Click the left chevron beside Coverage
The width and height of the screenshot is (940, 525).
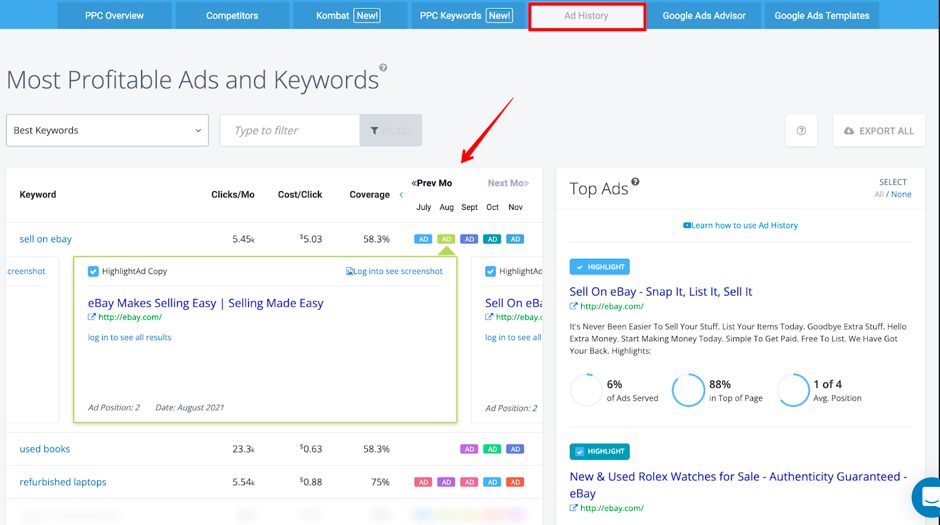[401, 195]
